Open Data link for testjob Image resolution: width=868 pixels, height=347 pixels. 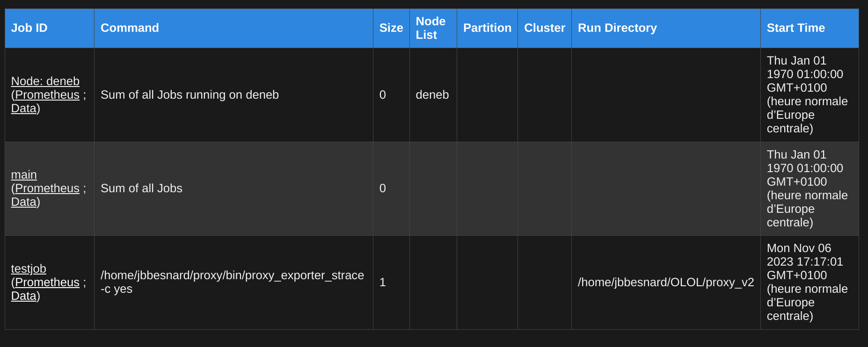(24, 296)
